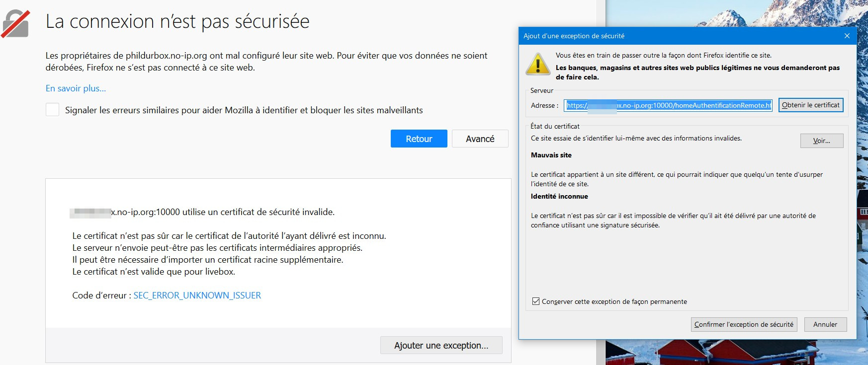
Task: Click the État du certificat group label
Action: coord(555,126)
